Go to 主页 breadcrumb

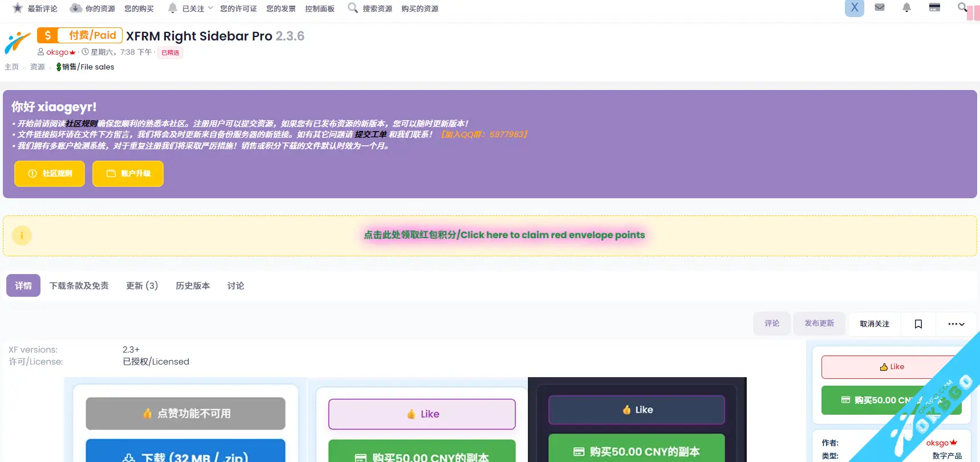click(11, 67)
